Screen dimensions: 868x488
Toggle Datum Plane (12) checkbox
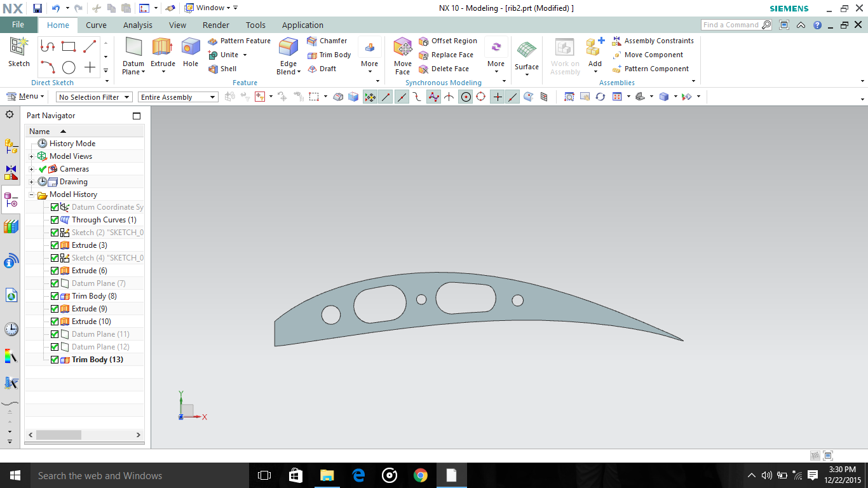pyautogui.click(x=55, y=347)
